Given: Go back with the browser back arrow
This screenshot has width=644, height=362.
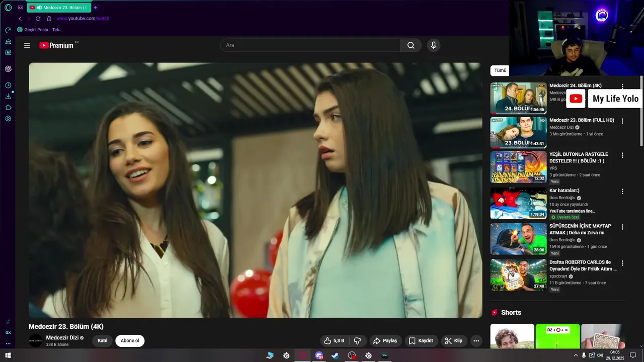Looking at the screenshot, I should [x=20, y=19].
